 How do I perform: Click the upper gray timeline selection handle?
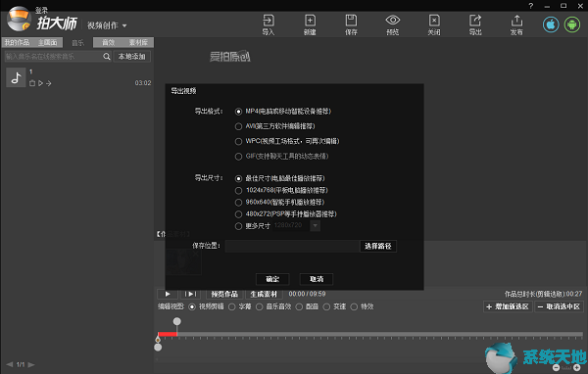pyautogui.click(x=177, y=321)
